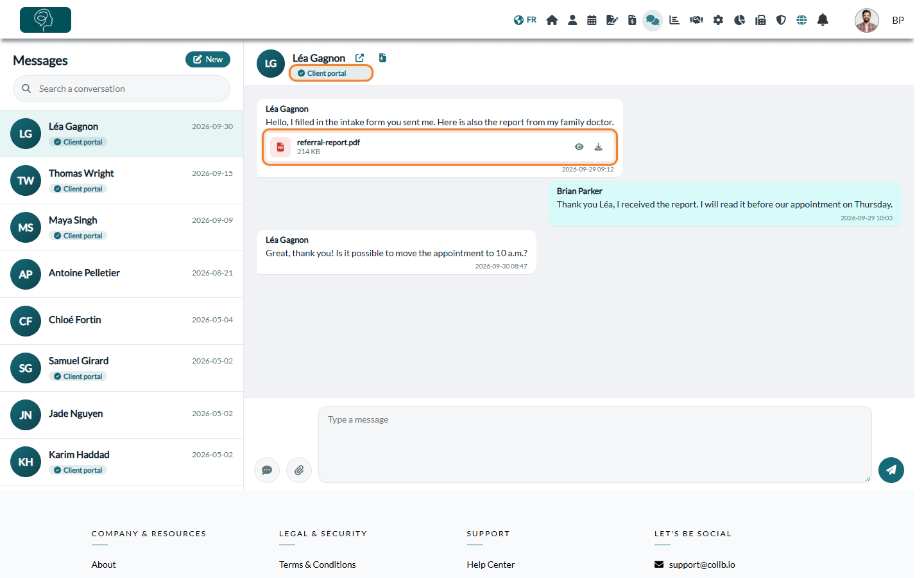Preview referral-report.pdf with eye icon
This screenshot has width=924, height=578.
click(579, 147)
